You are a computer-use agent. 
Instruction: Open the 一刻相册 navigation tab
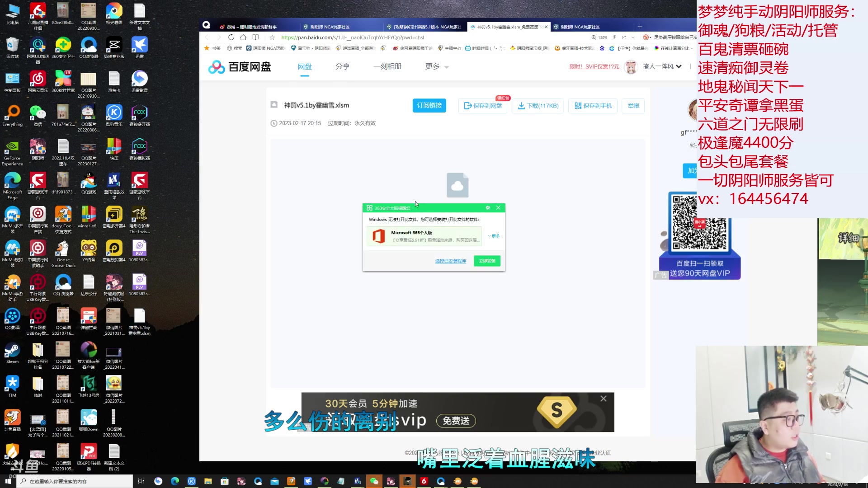tap(387, 66)
